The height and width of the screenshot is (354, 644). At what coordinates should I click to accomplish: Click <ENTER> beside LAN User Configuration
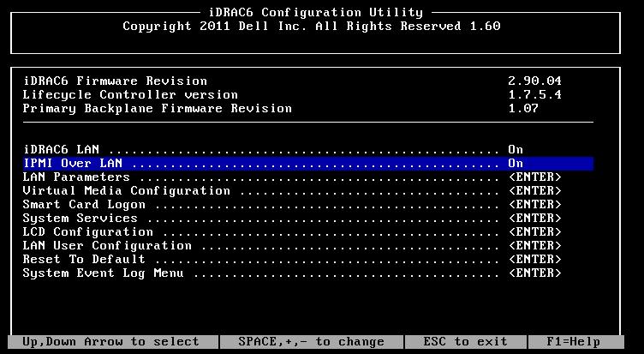(534, 245)
